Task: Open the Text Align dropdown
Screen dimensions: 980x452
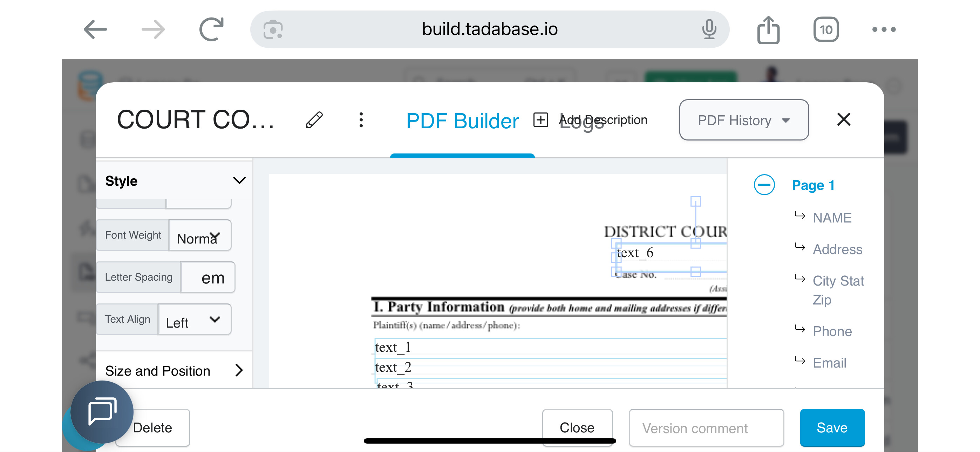Action: pyautogui.click(x=194, y=319)
